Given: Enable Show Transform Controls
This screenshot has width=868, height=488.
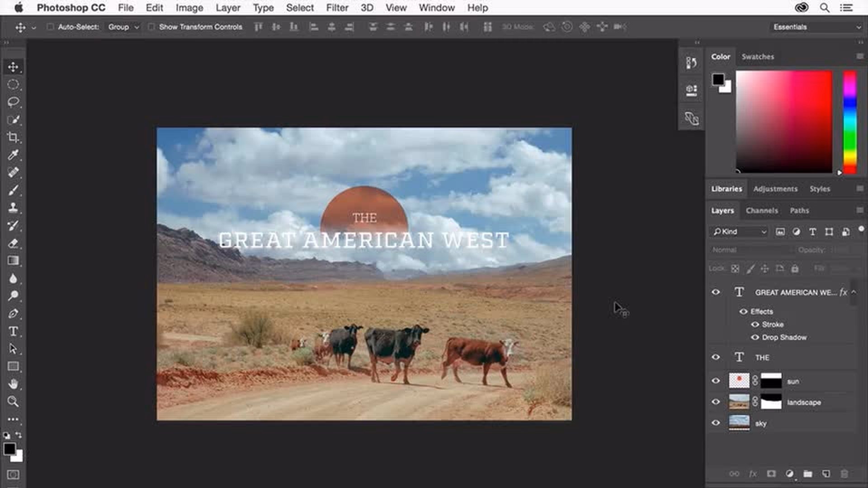Looking at the screenshot, I should tap(152, 27).
